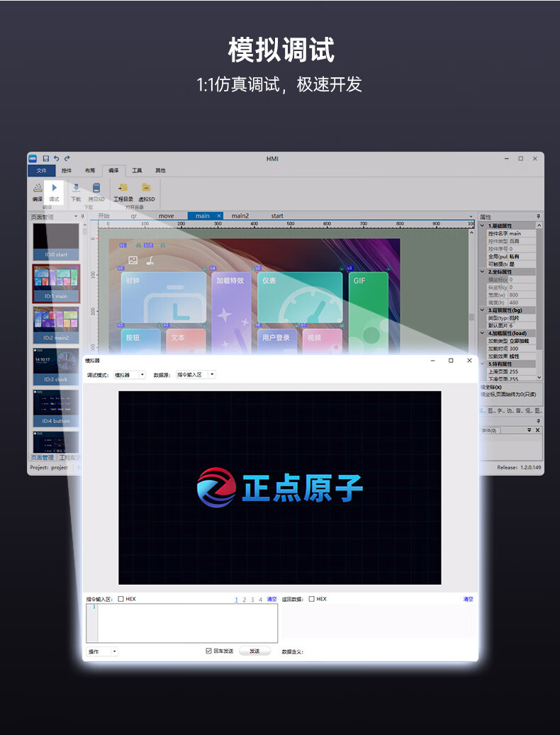Switch to the 控件 ribbon tab
Image resolution: width=560 pixels, height=735 pixels.
tap(67, 170)
